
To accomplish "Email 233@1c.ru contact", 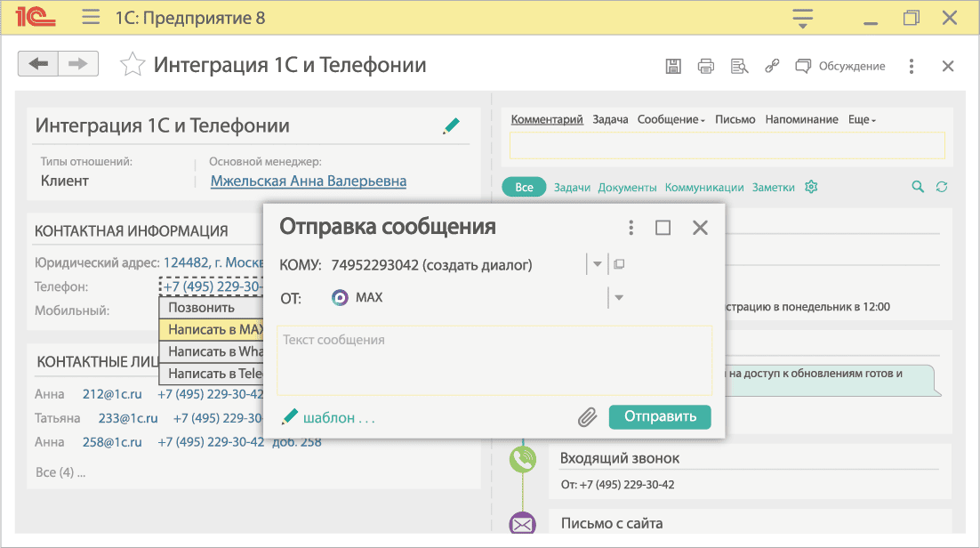I will pos(127,418).
